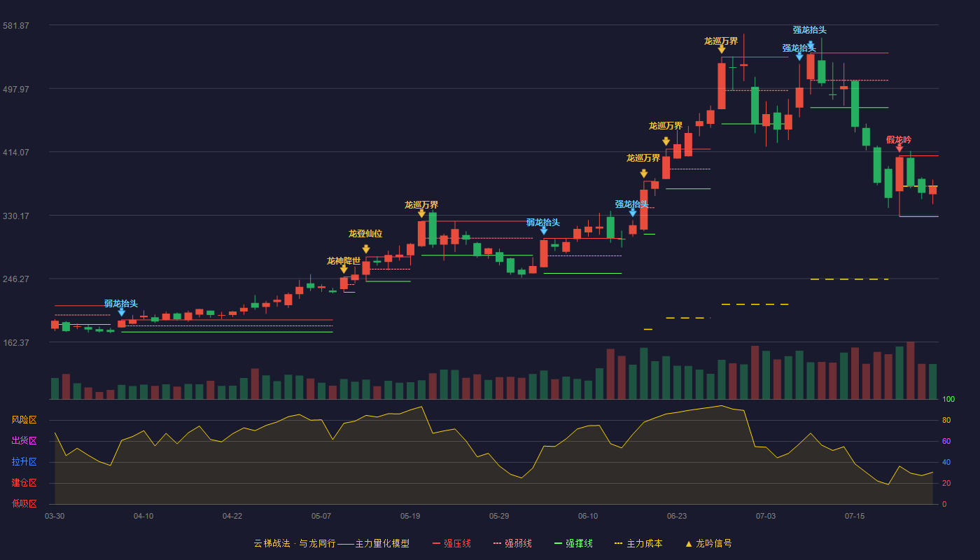Screen dimensions: 980x560
Task: Select the topmost 强龙抬头 label in July
Action: 810,30
